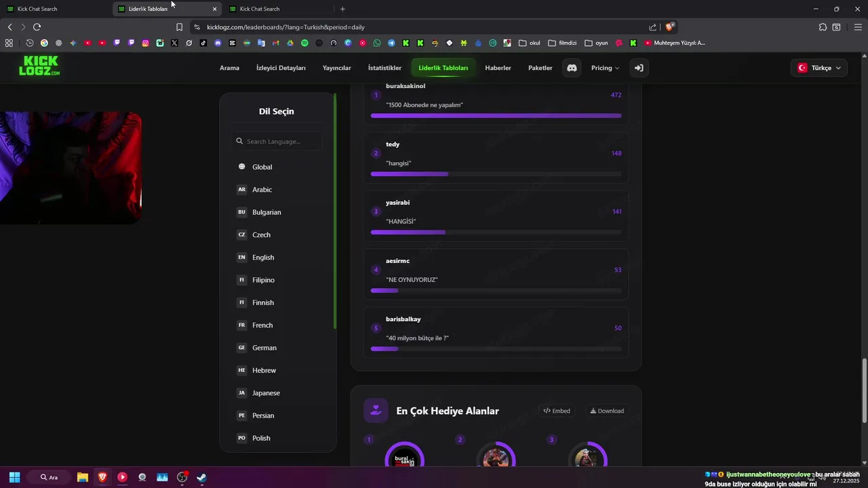Open a new browser tab
This screenshot has height=488, width=868.
tap(342, 9)
